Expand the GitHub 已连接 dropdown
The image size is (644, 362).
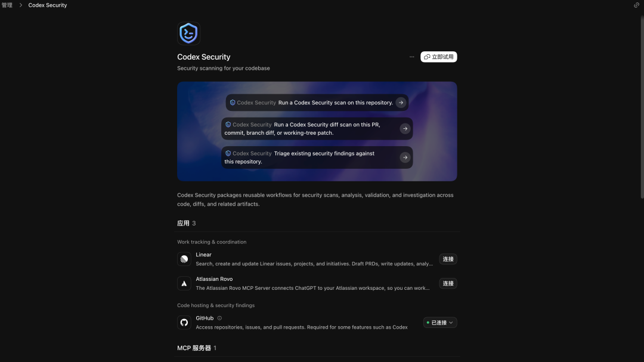[440, 323]
